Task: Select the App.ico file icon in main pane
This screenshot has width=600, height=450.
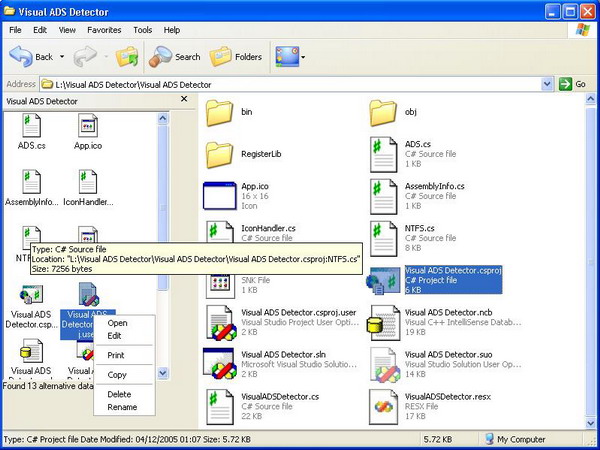Action: tap(219, 196)
